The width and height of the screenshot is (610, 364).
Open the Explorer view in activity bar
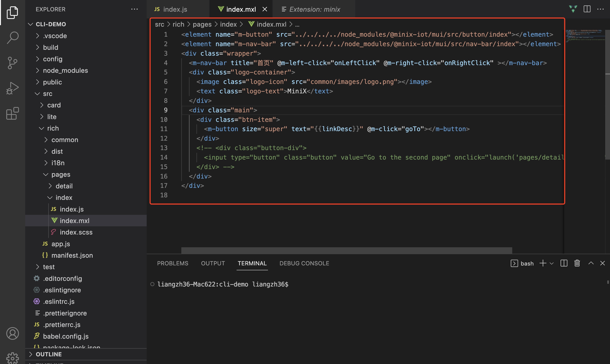click(12, 12)
